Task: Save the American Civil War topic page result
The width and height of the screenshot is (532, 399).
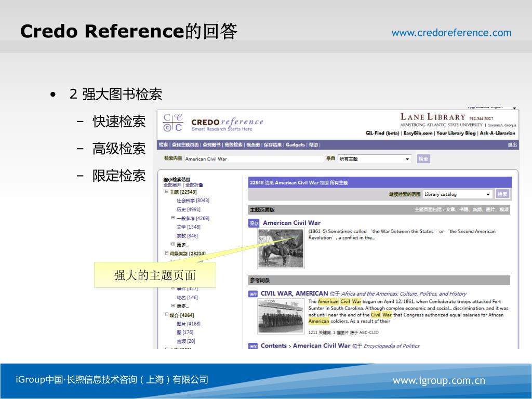Action: coord(254,223)
